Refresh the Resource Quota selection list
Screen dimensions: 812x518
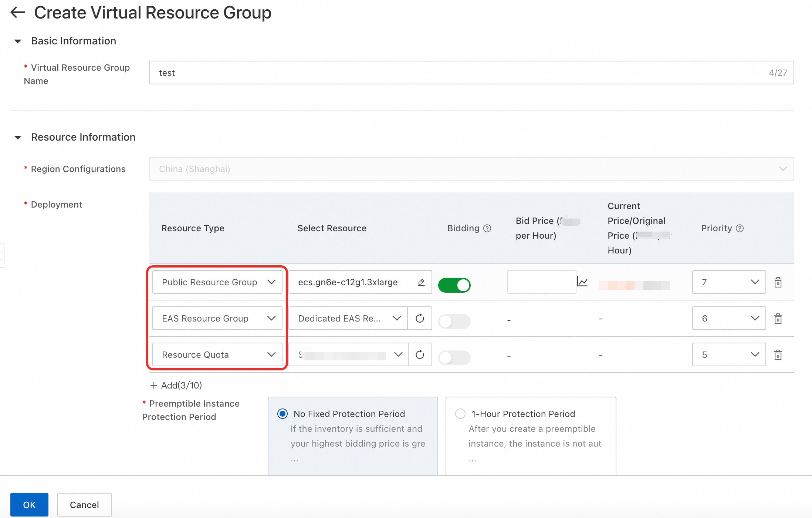tap(420, 355)
